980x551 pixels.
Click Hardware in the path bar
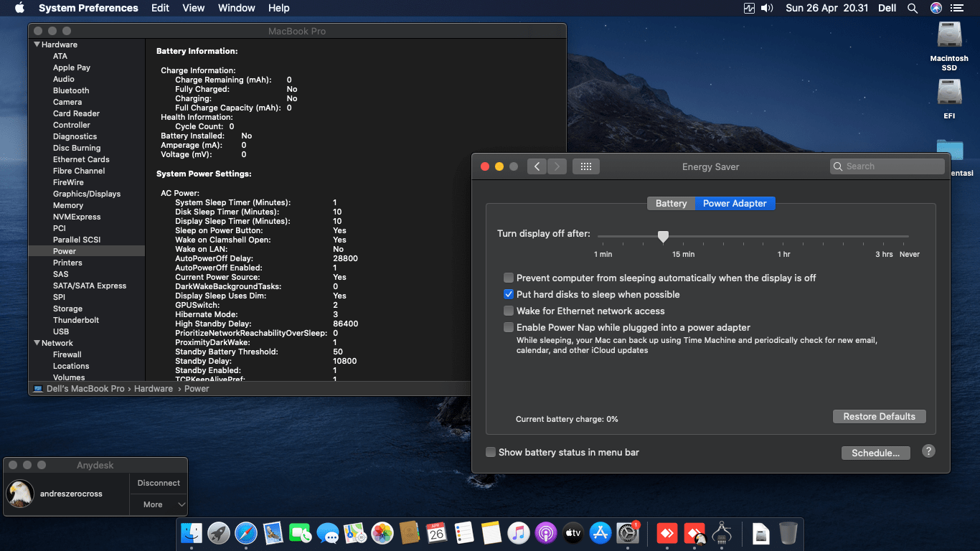pos(154,389)
